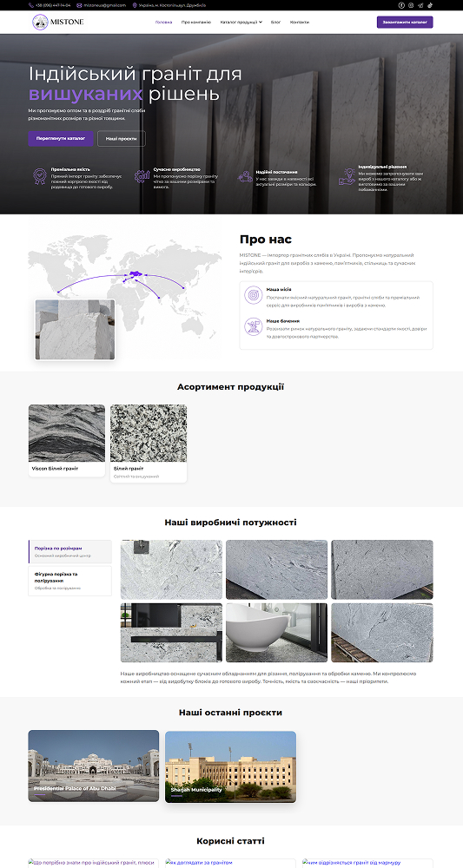Image resolution: width=463 pixels, height=868 pixels.
Task: Select the Порізка по розмірам tab
Action: [69, 551]
